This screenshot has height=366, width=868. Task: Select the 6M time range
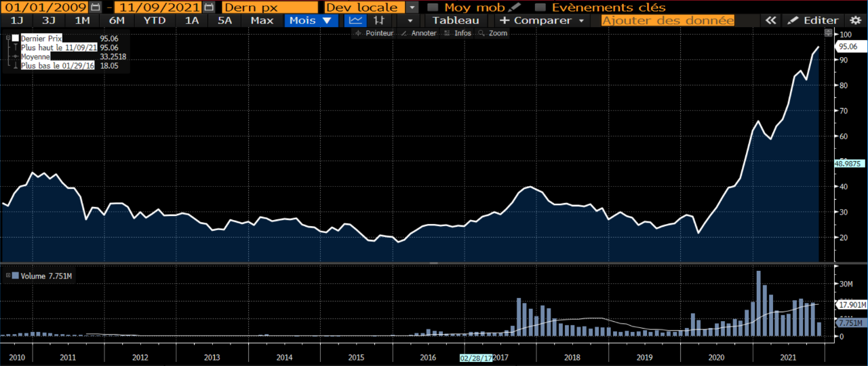117,20
